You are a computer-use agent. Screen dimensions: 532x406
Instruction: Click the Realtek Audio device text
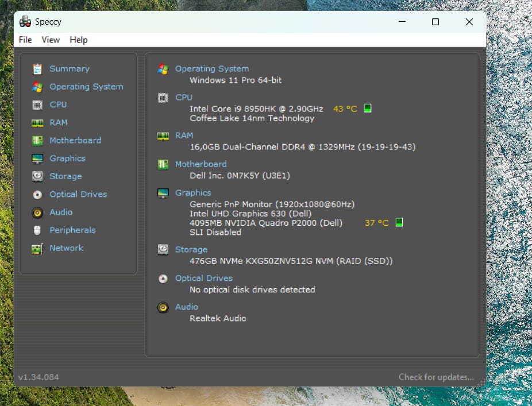click(x=218, y=319)
